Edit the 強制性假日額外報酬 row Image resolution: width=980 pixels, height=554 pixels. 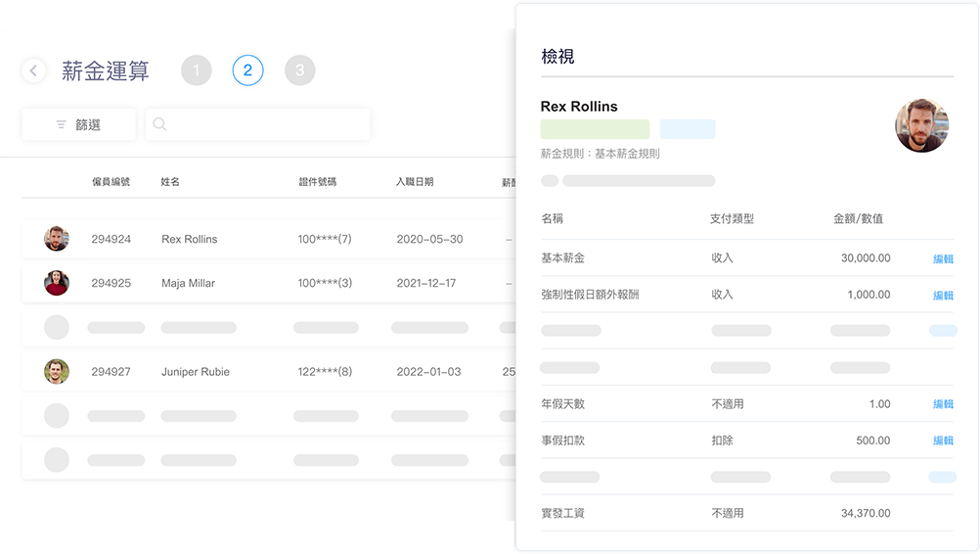pyautogui.click(x=943, y=296)
